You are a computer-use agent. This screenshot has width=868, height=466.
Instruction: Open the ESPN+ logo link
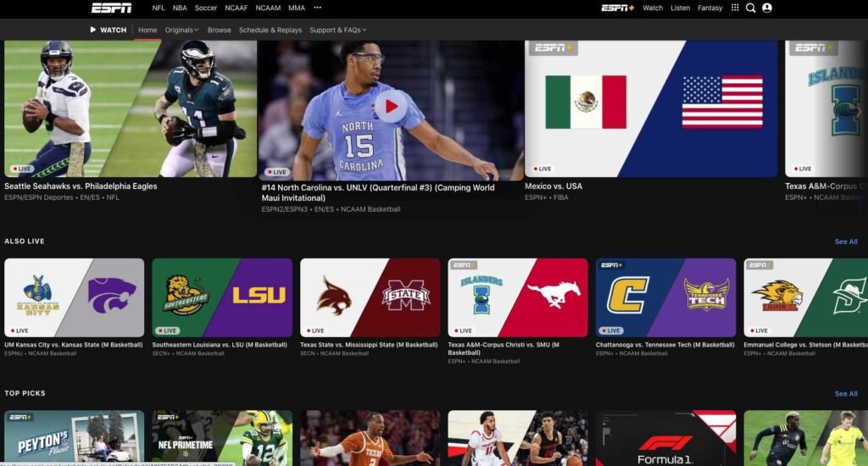pyautogui.click(x=617, y=8)
